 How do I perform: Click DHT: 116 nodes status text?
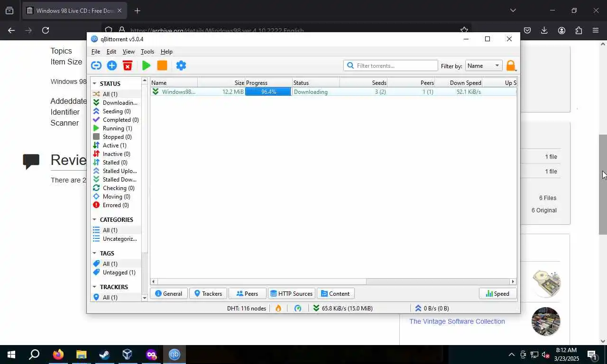pos(247,308)
